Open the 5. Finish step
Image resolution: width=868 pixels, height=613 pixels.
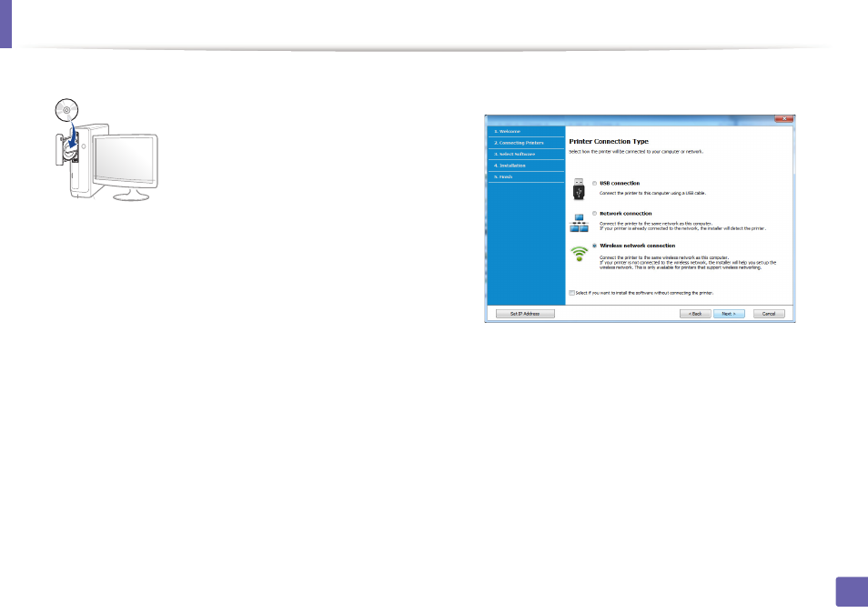(x=526, y=177)
